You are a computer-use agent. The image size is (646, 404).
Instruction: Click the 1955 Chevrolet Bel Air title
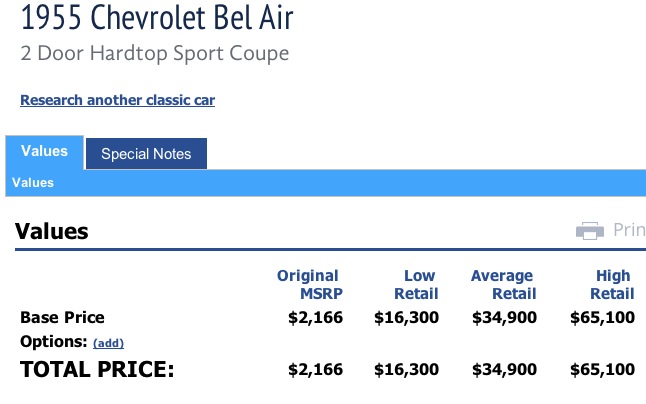157,17
